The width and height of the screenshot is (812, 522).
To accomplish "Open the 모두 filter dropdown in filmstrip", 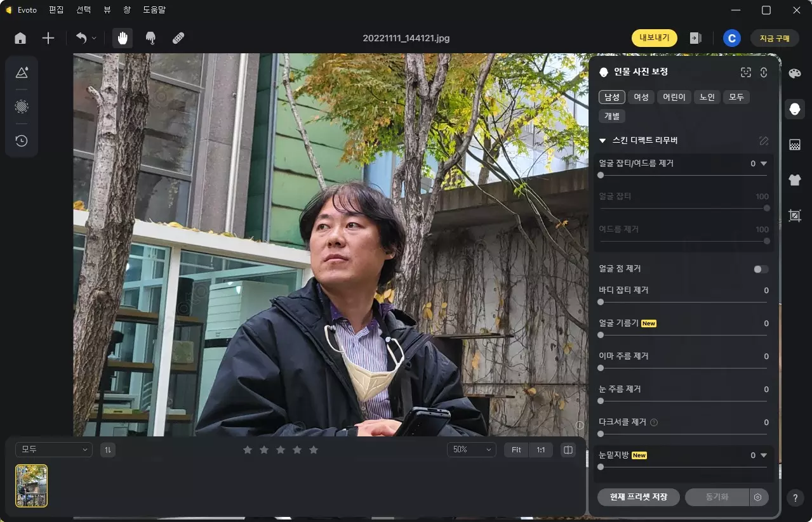I will 54,450.
